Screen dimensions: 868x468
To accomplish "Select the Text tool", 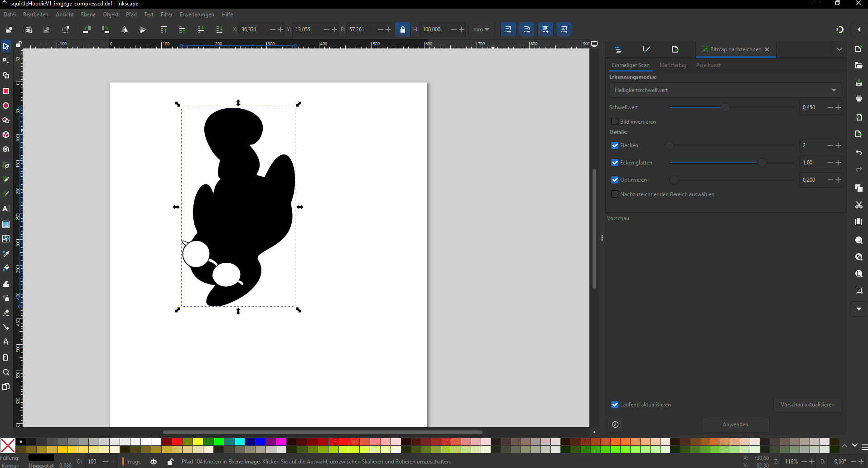I will tap(6, 209).
